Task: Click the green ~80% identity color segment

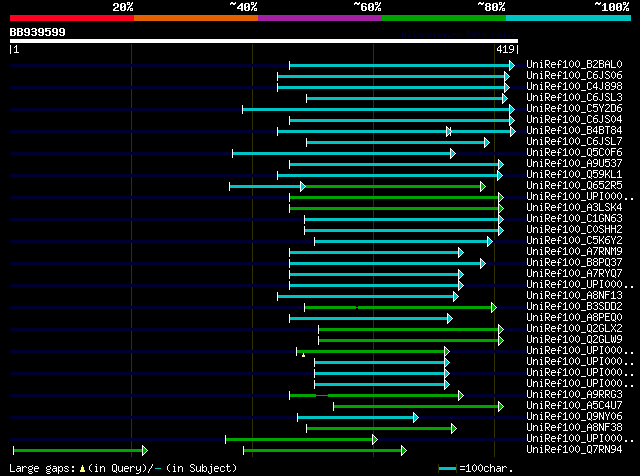Action: (444, 18)
